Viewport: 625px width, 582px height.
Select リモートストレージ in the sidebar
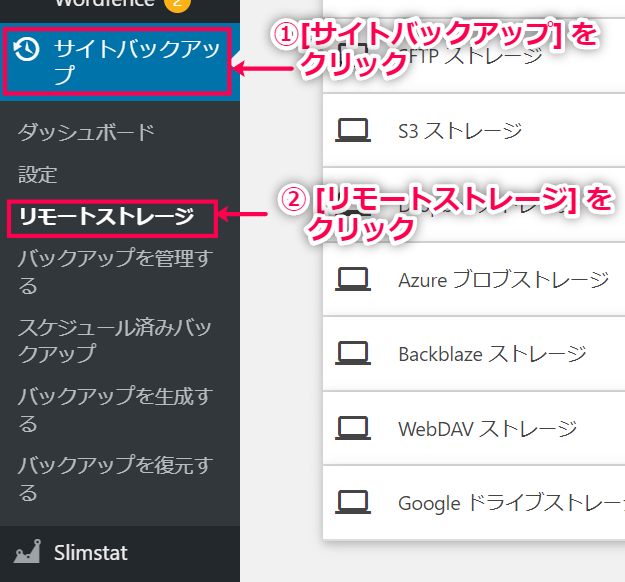tap(106, 217)
